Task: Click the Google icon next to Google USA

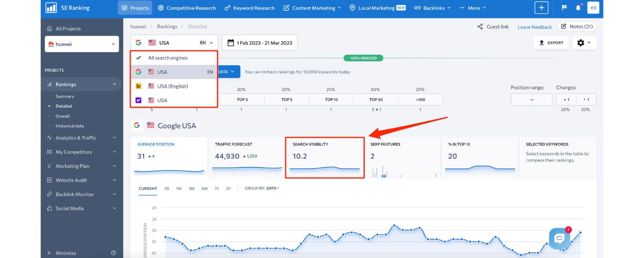Action: (137, 125)
